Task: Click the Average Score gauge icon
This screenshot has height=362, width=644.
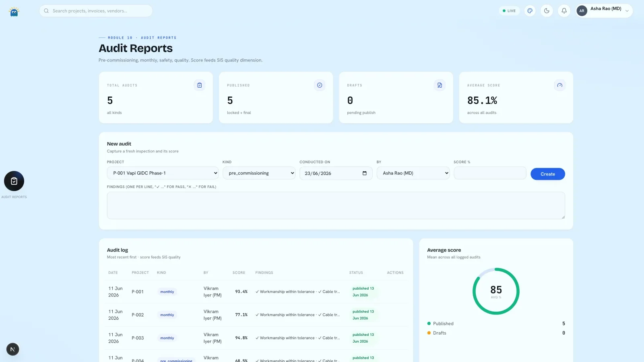Action: (x=559, y=85)
